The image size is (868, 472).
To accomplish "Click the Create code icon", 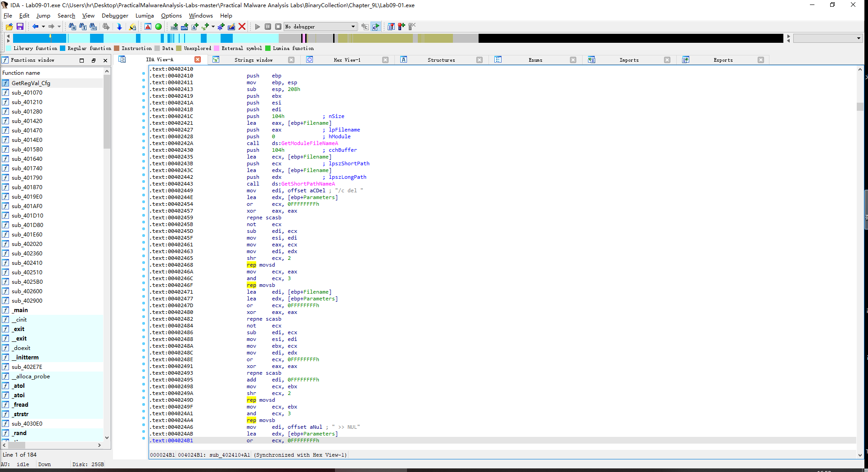I will pos(174,27).
